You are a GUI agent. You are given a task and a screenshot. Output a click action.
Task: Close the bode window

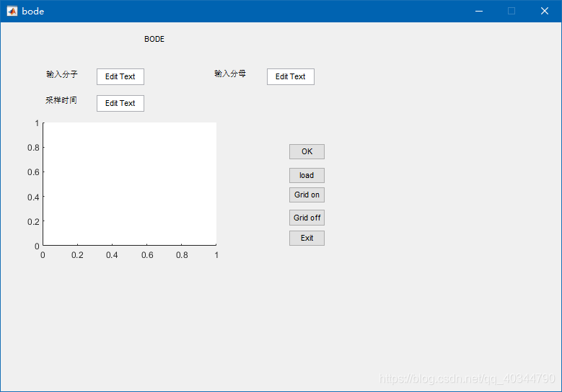click(x=545, y=11)
